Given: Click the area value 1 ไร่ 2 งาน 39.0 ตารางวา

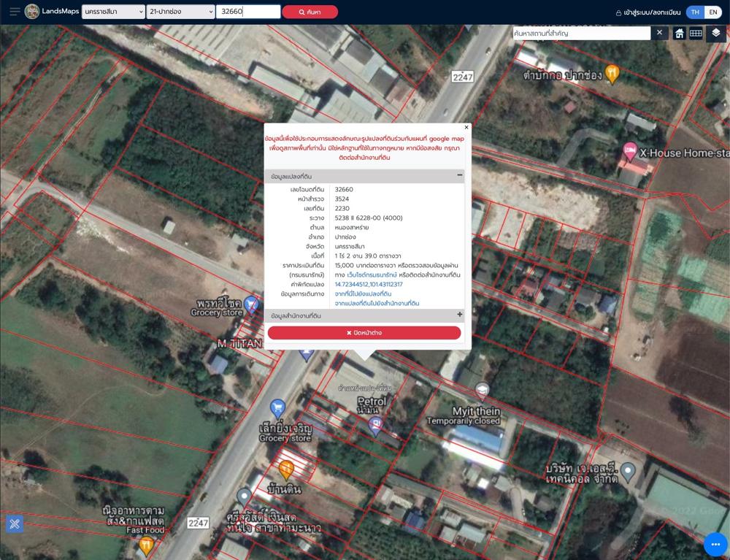Looking at the screenshot, I should 368,256.
